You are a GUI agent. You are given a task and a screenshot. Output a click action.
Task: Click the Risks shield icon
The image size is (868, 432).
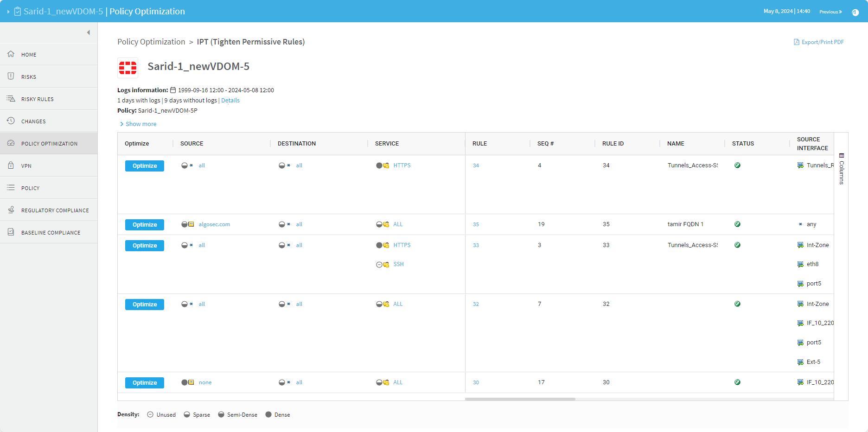point(11,76)
